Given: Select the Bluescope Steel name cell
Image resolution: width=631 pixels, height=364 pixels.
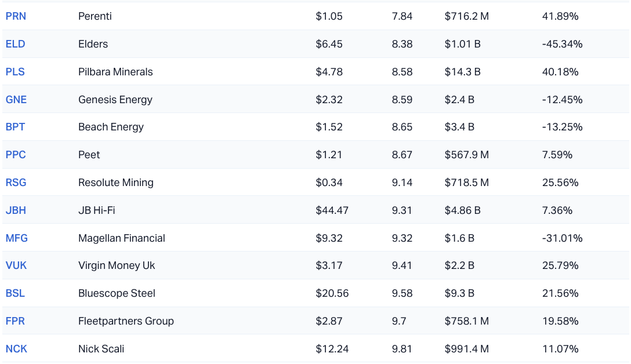Looking at the screenshot, I should (x=117, y=293).
